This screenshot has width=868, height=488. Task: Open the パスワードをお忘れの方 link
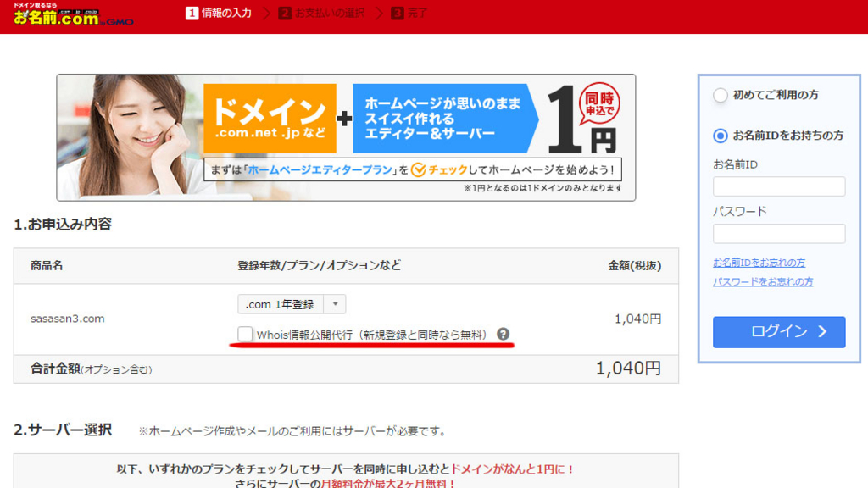[762, 281]
